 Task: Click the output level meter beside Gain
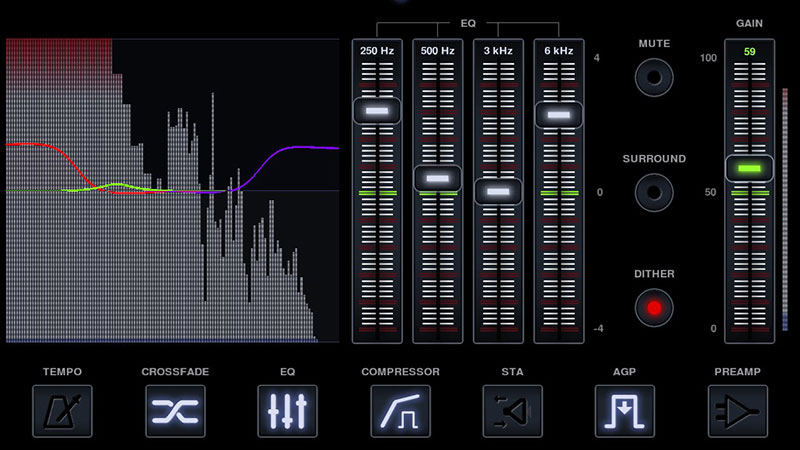point(785,209)
